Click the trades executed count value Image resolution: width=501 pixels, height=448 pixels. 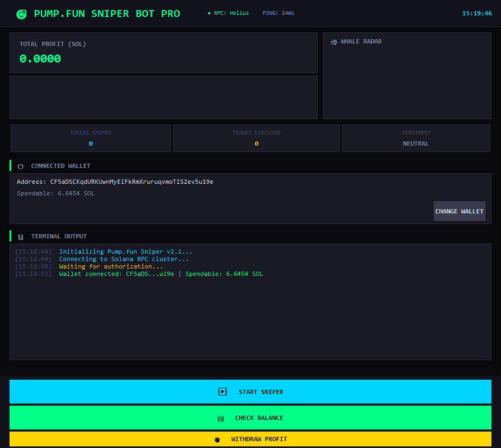click(256, 144)
